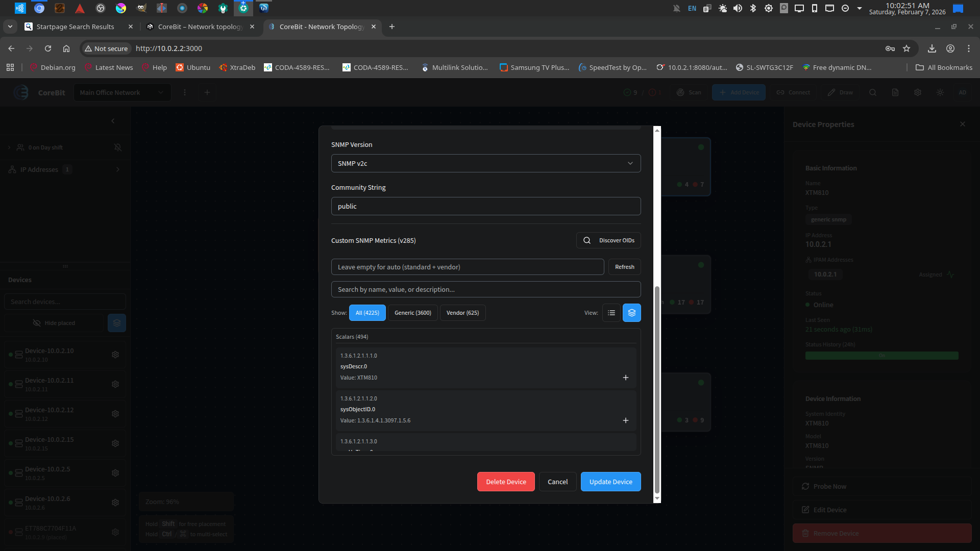980x551 pixels.
Task: Click the Discover OIDs search button
Action: point(608,240)
